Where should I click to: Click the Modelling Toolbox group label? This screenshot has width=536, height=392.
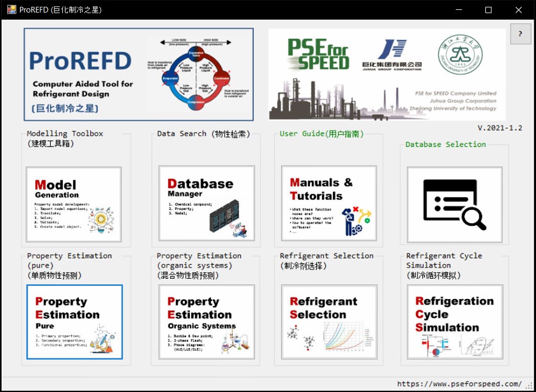(x=65, y=139)
